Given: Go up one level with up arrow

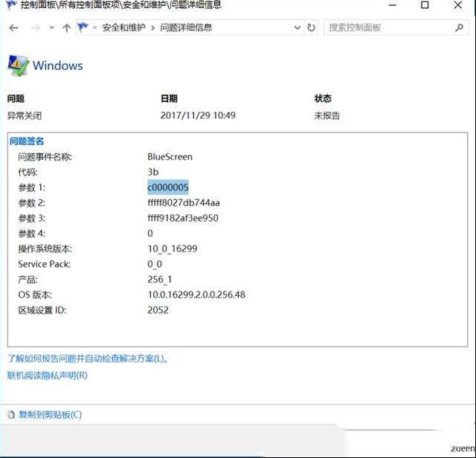Looking at the screenshot, I should 66,28.
